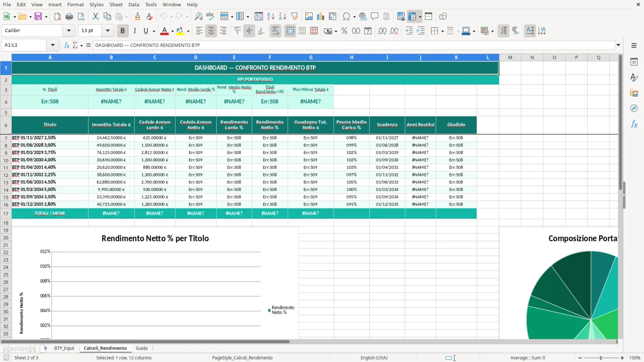Increase indent
This screenshot has width=644, height=362.
click(409, 31)
